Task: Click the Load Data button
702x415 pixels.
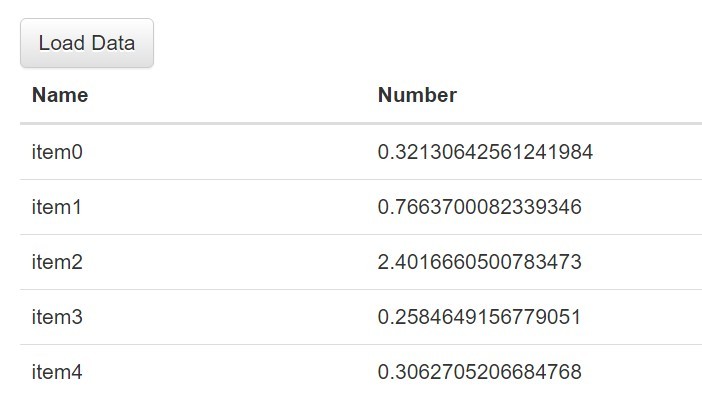Action: 87,43
